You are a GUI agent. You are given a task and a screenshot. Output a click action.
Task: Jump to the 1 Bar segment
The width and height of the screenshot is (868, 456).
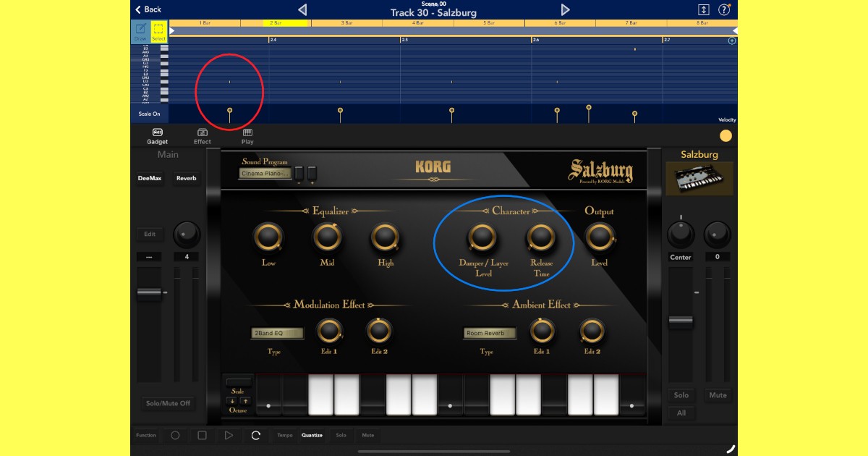click(x=205, y=23)
